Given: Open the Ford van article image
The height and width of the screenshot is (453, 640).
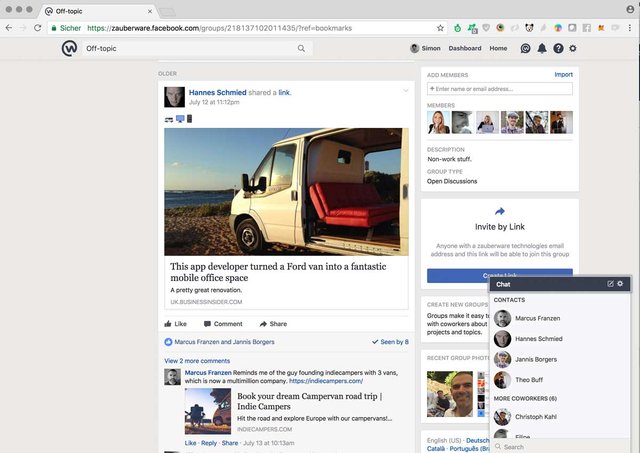Looking at the screenshot, I should pos(286,192).
